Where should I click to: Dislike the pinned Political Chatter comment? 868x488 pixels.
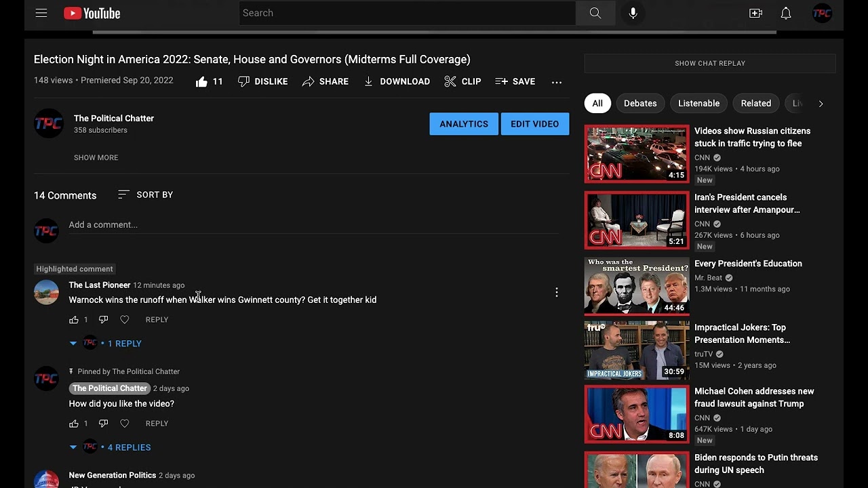click(x=103, y=424)
